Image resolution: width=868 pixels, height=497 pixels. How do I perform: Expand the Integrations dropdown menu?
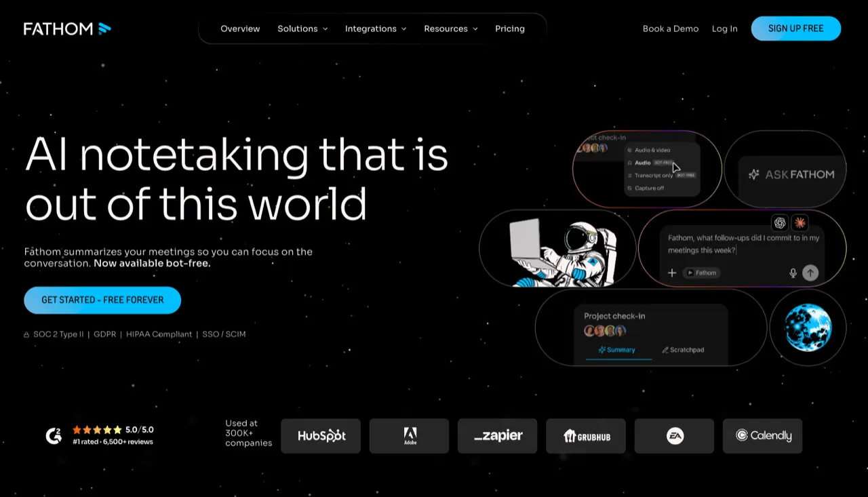point(376,28)
